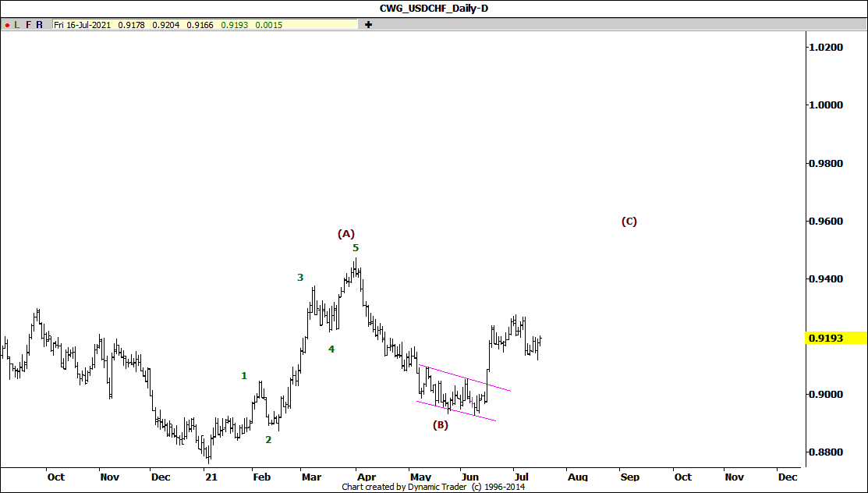Click the low value 0.9166

coord(200,25)
